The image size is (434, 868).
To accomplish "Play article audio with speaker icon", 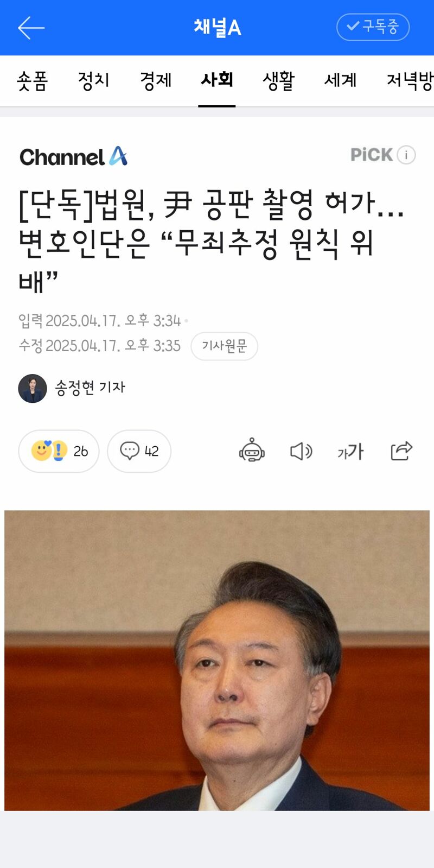I will coord(301,451).
